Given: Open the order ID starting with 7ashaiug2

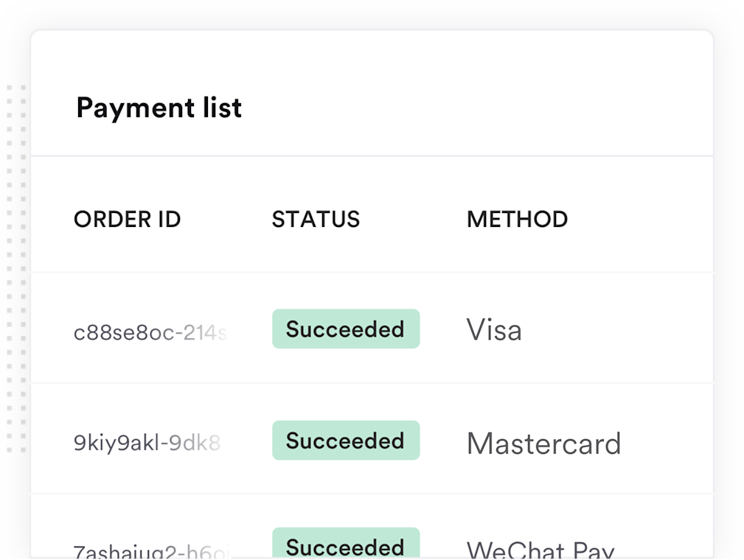Looking at the screenshot, I should click(152, 551).
